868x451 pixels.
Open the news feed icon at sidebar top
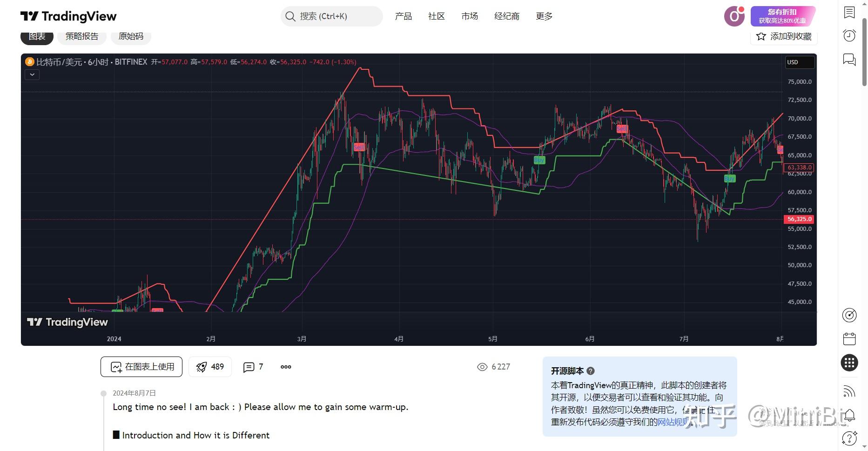[x=849, y=12]
